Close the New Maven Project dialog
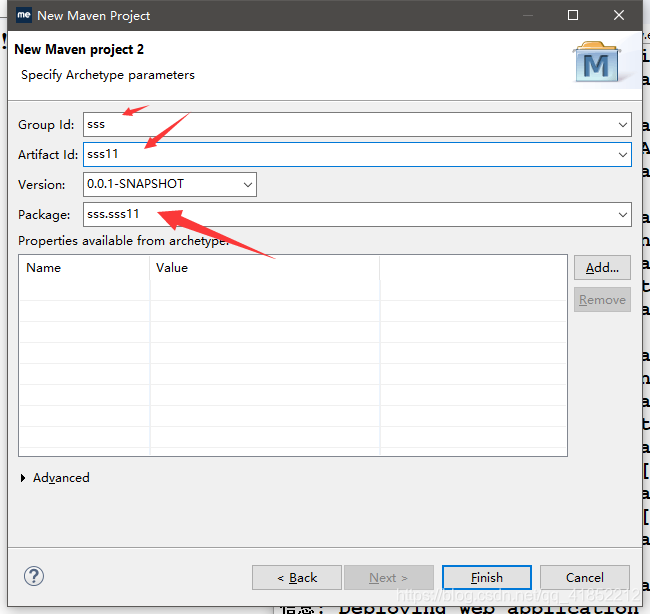This screenshot has height=614, width=650. 619,15
